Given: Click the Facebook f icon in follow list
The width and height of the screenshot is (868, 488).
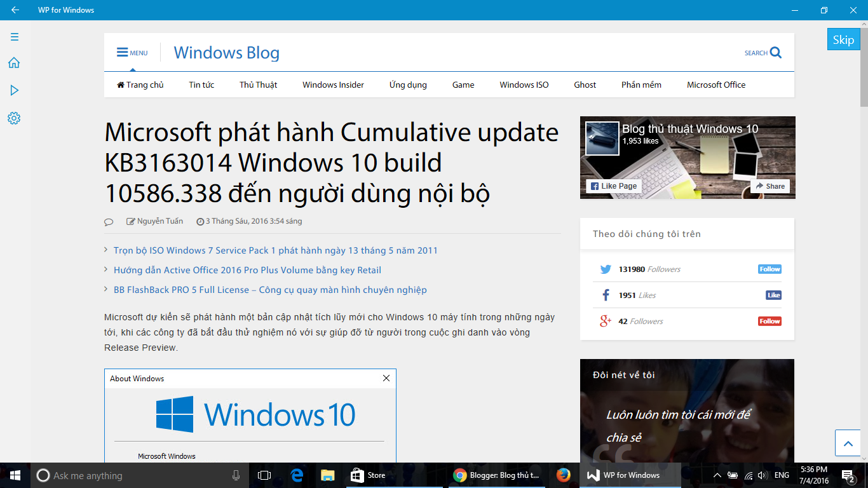Looking at the screenshot, I should click(606, 295).
